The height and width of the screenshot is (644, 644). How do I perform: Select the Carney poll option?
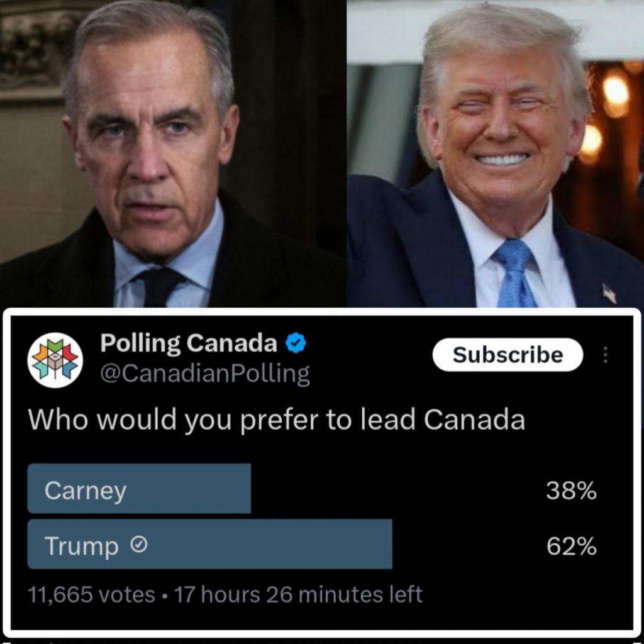(139, 489)
